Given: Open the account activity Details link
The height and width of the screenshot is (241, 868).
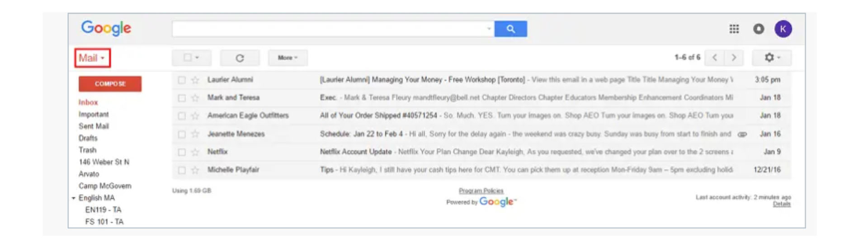Looking at the screenshot, I should point(782,204).
